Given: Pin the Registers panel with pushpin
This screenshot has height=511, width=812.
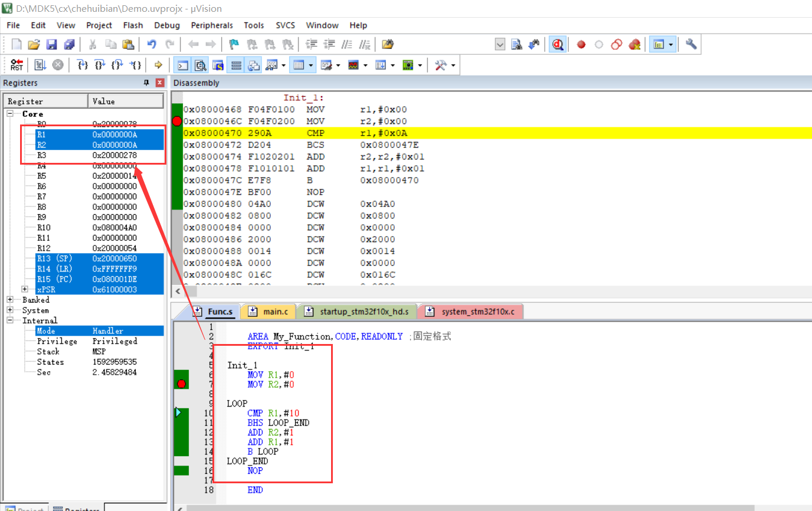Looking at the screenshot, I should coord(146,83).
